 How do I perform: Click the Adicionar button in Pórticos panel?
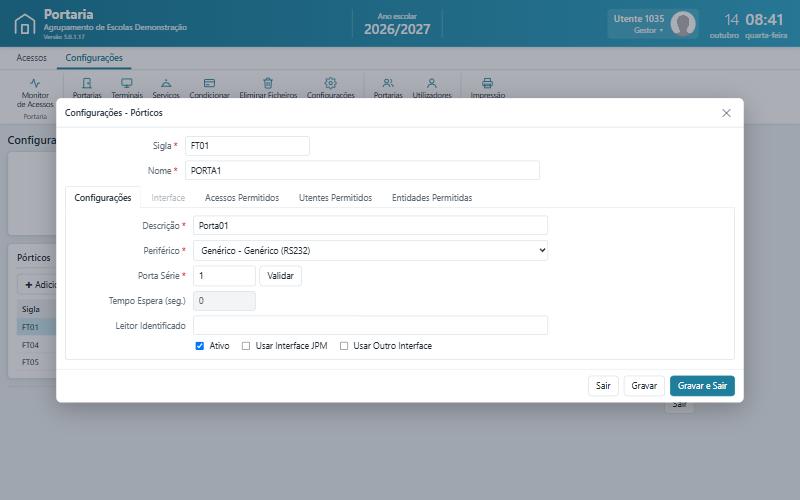click(37, 284)
